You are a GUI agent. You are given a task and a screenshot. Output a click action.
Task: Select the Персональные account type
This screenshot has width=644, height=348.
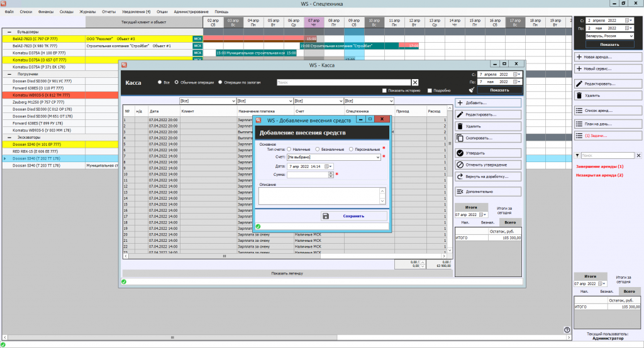351,150
